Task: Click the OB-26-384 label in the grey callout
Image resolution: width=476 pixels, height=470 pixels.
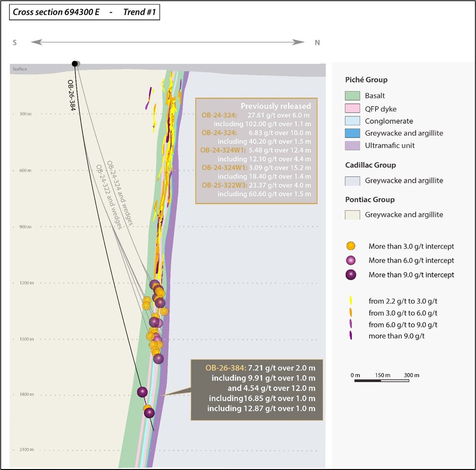Action: pos(225,368)
